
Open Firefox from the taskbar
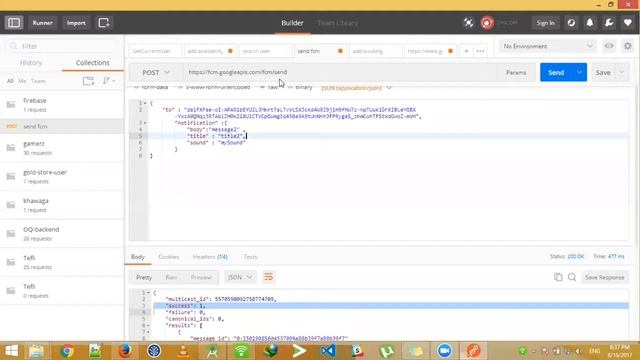click(x=124, y=351)
